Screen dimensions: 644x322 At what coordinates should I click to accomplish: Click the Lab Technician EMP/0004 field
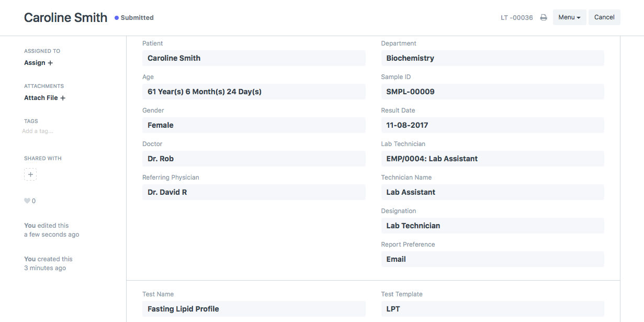pos(492,159)
